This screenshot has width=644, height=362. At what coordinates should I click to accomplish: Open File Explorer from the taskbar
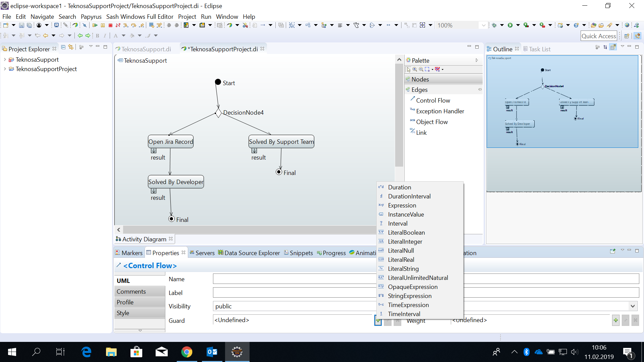click(x=111, y=352)
